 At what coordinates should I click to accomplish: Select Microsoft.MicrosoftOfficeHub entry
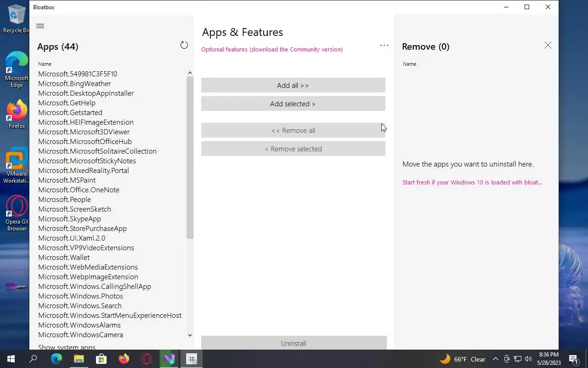[85, 141]
